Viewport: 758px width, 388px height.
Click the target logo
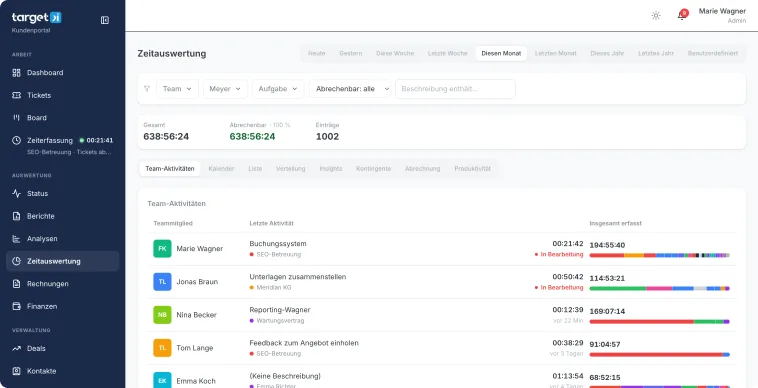pyautogui.click(x=37, y=17)
